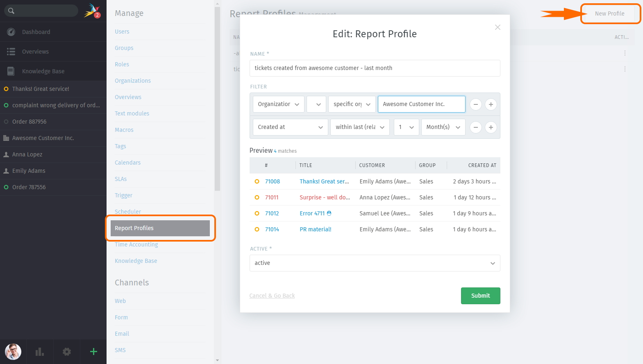Open the 'PR material!' ticket
The width and height of the screenshot is (643, 364).
(x=316, y=229)
